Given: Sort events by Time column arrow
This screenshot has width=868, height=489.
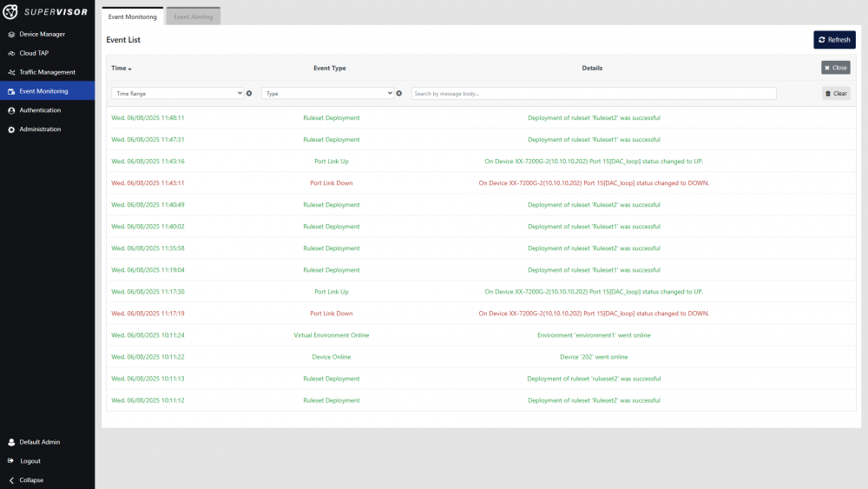Looking at the screenshot, I should tap(130, 69).
